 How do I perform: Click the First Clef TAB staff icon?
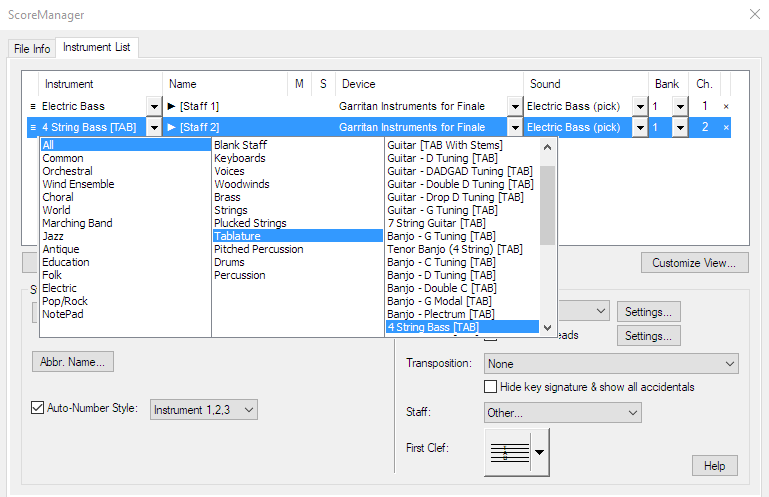click(509, 452)
